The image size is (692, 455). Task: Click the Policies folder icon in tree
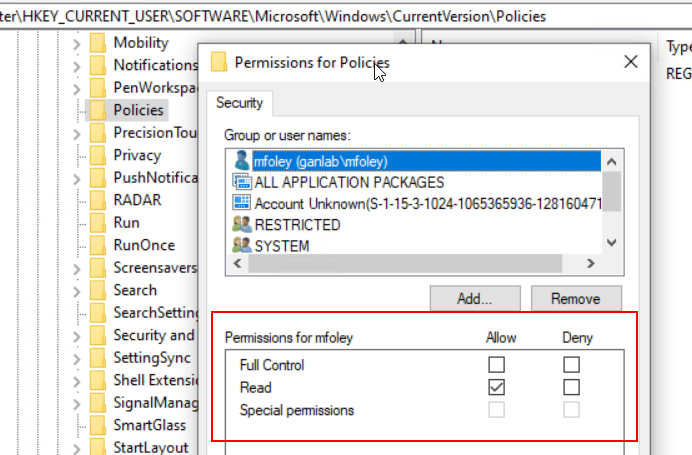click(x=98, y=110)
